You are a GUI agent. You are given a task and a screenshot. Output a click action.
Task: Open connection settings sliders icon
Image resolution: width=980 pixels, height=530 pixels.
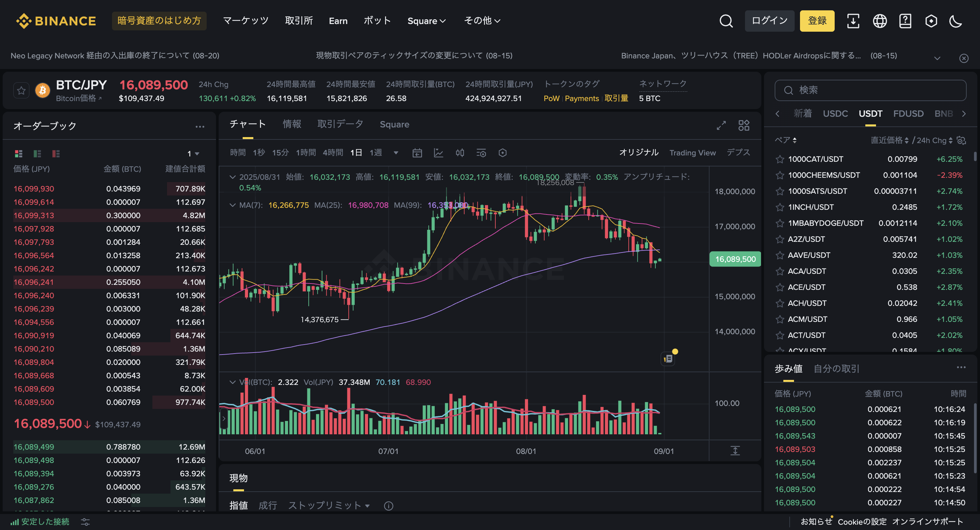[85, 522]
